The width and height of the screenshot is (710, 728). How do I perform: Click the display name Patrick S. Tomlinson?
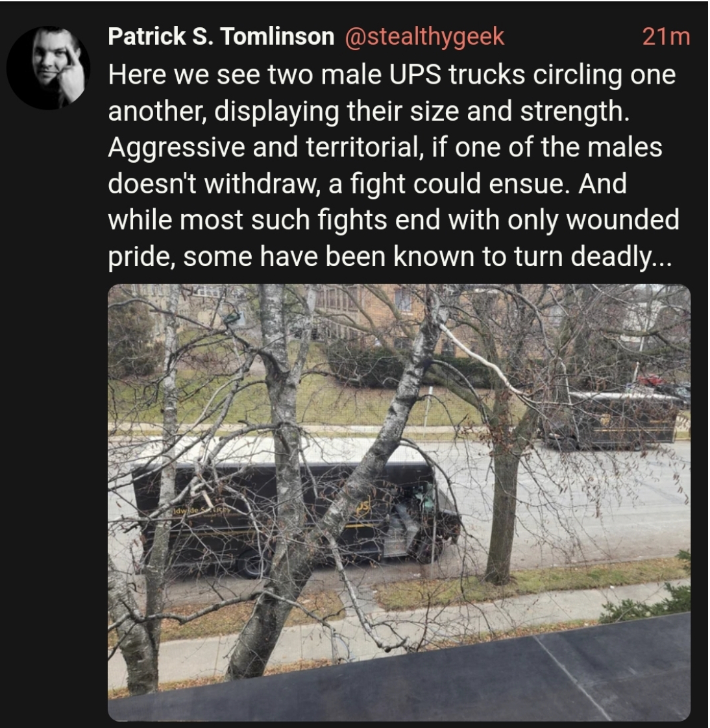221,36
